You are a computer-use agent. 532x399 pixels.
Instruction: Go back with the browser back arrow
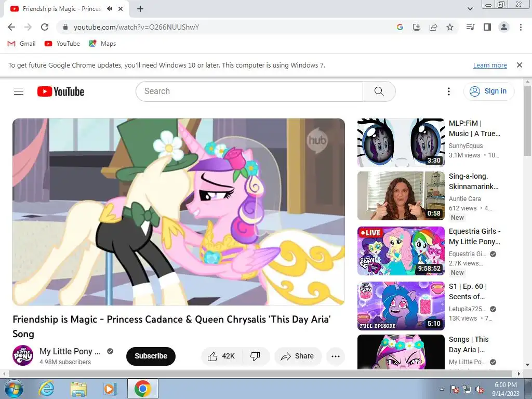click(11, 27)
